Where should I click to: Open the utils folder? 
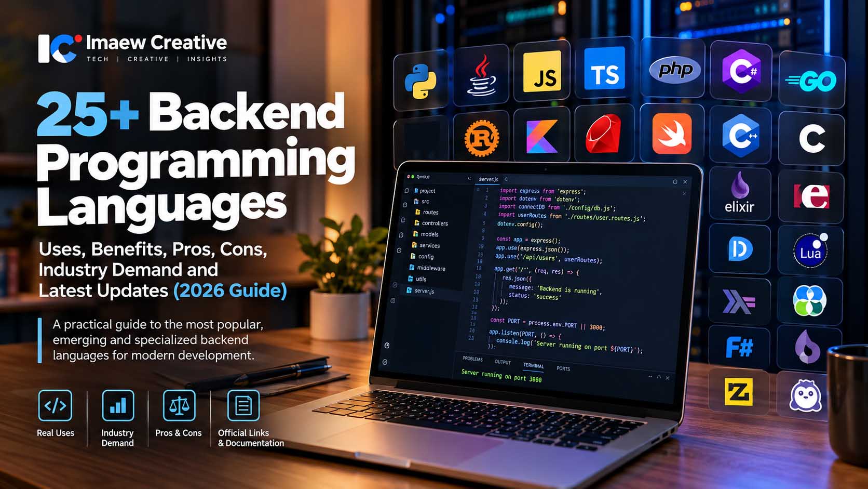tap(417, 279)
